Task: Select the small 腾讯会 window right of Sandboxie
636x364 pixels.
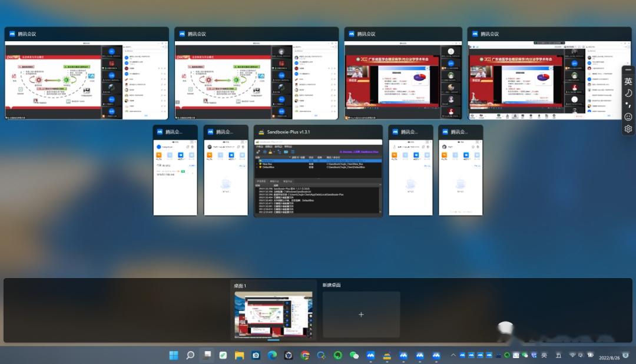Action: (x=411, y=170)
